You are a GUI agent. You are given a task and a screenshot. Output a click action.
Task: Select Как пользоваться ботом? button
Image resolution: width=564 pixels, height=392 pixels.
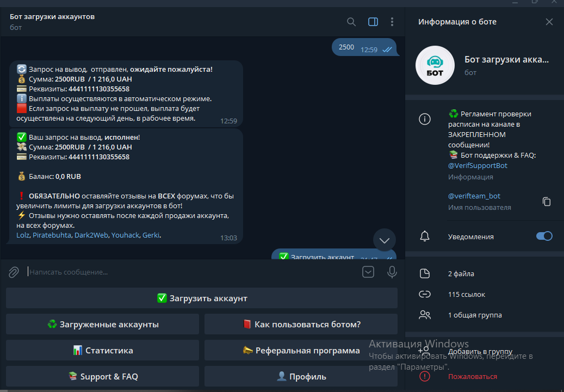pyautogui.click(x=301, y=325)
